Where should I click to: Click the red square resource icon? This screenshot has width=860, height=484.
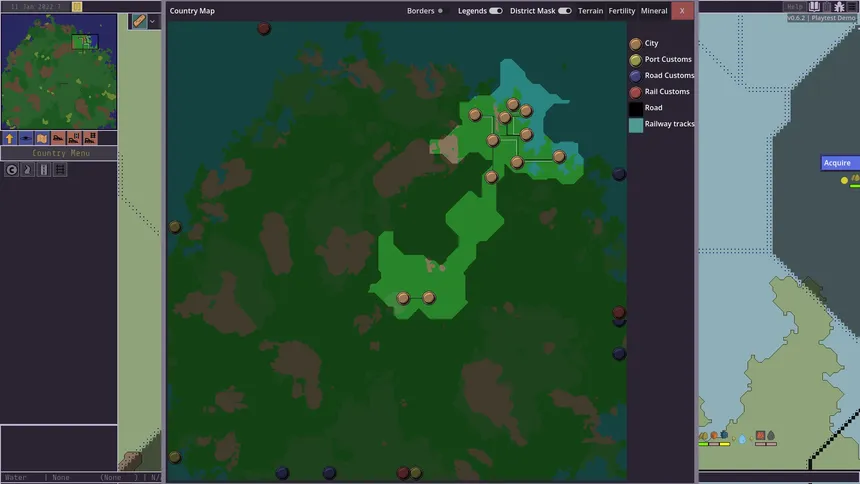[x=760, y=435]
